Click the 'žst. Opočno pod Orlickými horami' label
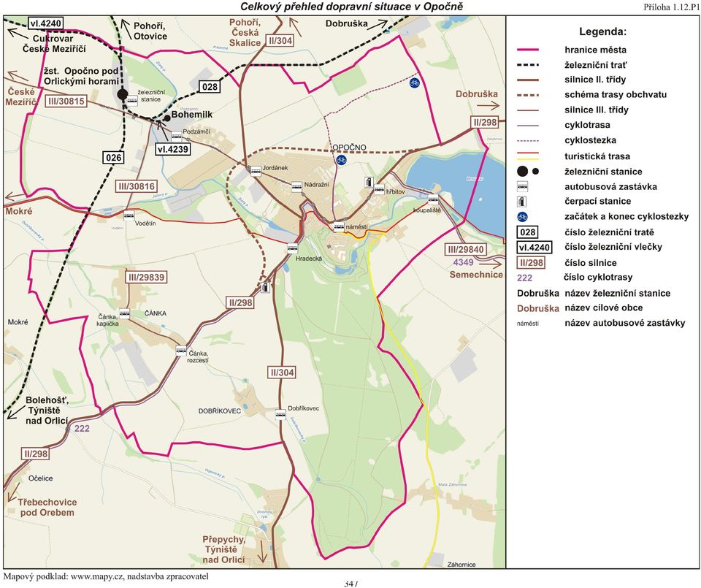Viewport: 701px width, 588px height. [x=81, y=76]
